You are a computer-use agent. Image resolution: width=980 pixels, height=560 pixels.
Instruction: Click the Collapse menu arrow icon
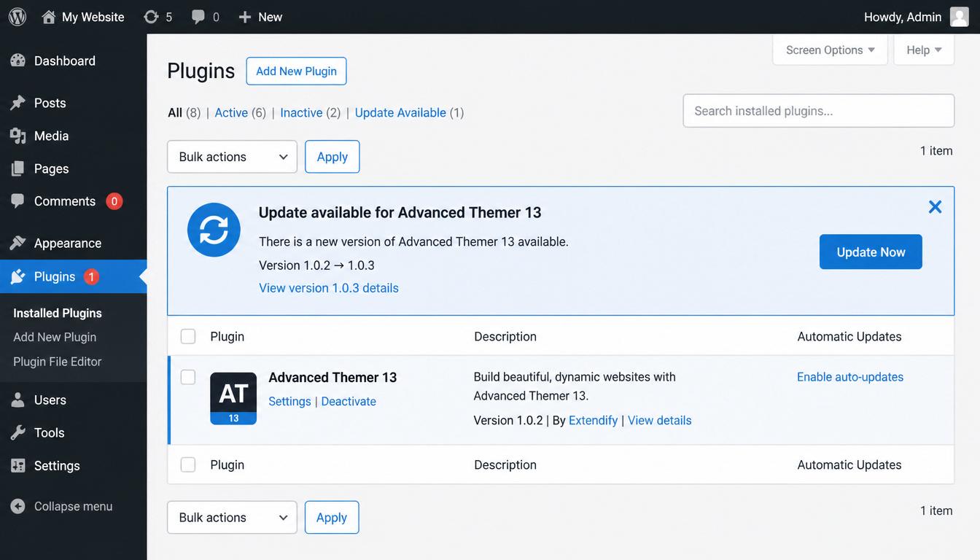[18, 506]
